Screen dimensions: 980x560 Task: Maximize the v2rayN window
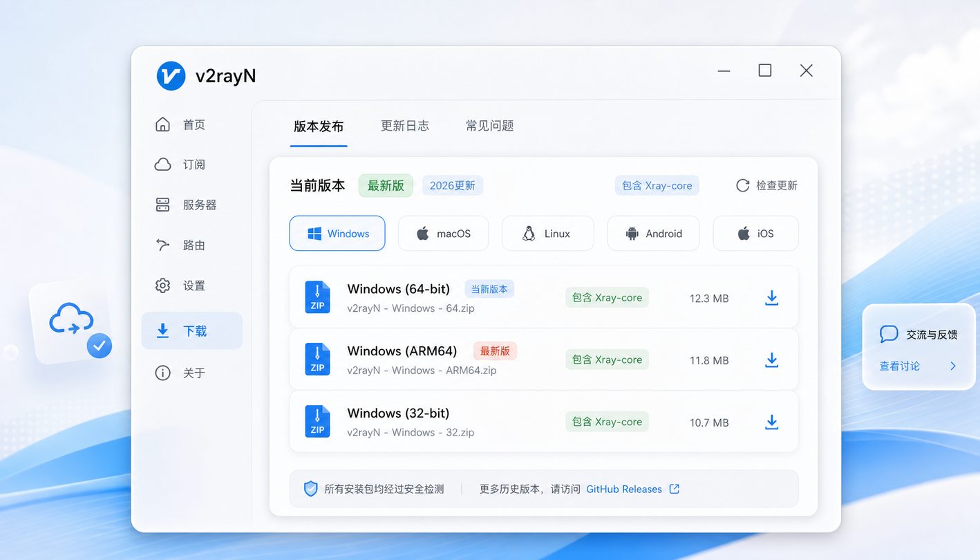click(x=765, y=71)
